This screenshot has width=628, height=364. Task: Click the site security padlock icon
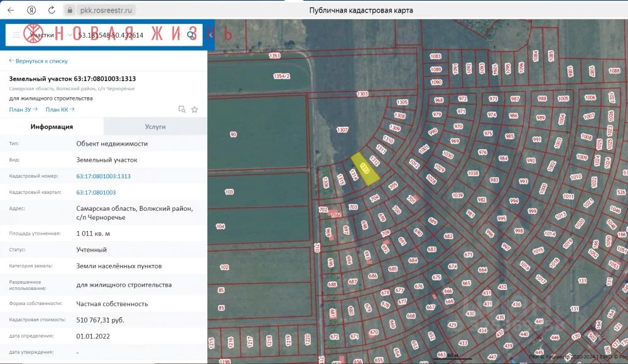69,11
